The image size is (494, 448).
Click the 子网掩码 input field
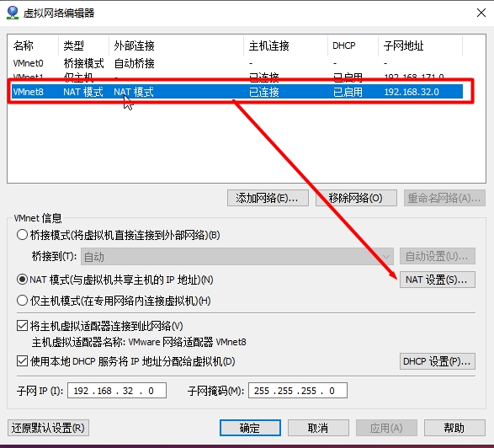[298, 391]
